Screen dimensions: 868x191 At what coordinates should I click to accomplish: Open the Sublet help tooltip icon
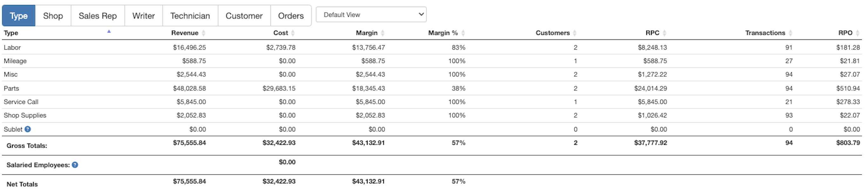pos(28,129)
